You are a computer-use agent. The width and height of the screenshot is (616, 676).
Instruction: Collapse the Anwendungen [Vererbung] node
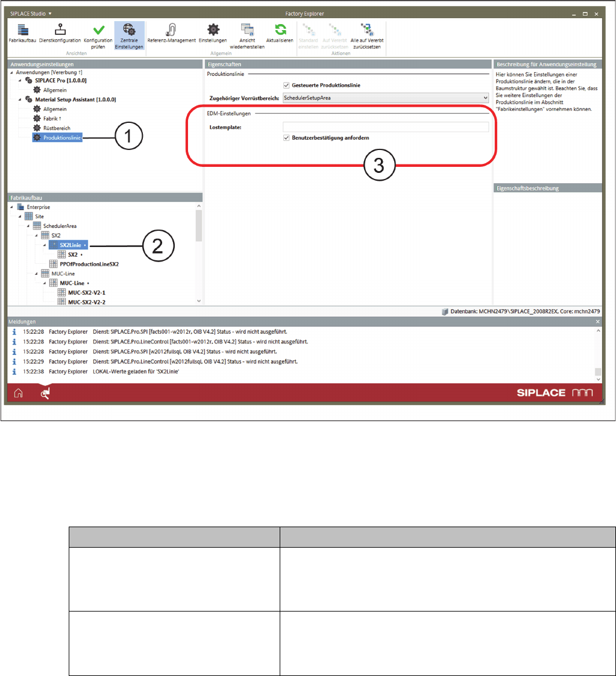tap(11, 72)
